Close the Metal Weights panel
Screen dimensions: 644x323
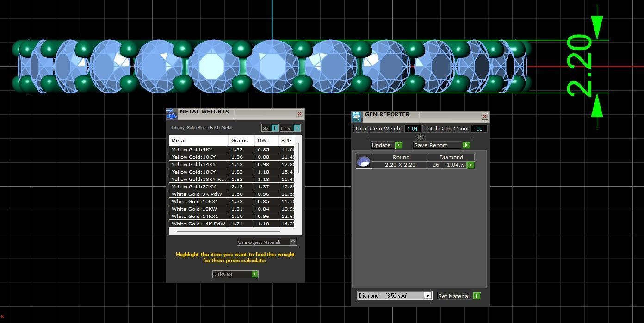point(299,113)
